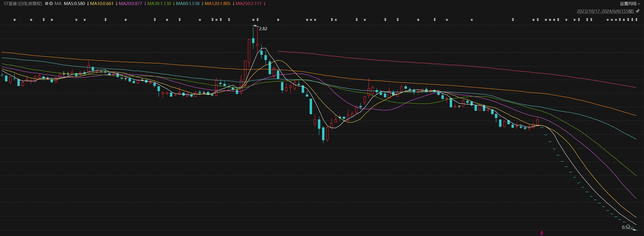The height and width of the screenshot is (236, 644).
Task: Select the MA10:0.661 legend entry
Action: 102,3
